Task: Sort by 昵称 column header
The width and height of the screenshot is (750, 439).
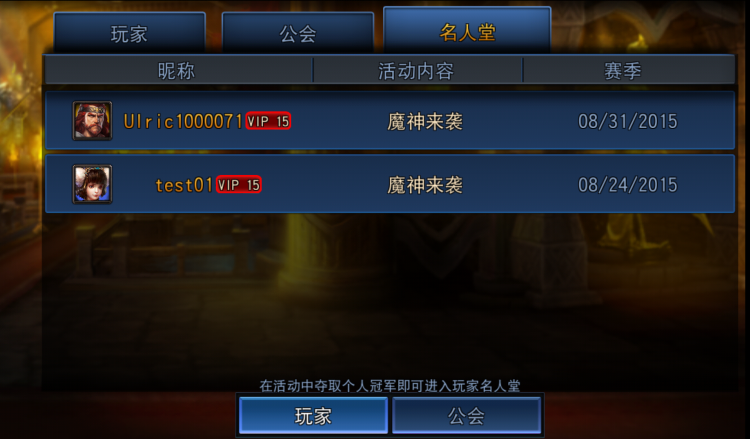Action: click(x=177, y=71)
